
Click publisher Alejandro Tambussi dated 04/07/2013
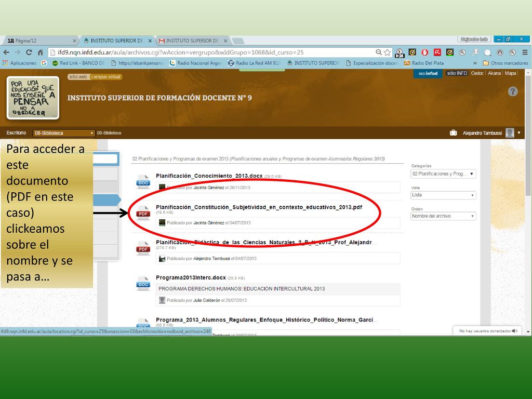(212, 258)
